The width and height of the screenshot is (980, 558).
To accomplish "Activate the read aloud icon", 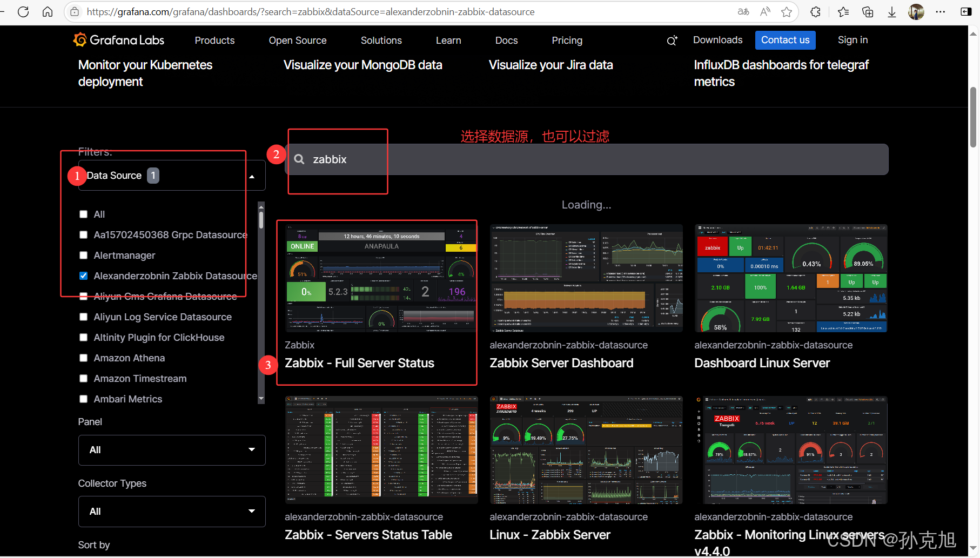I will [x=765, y=11].
